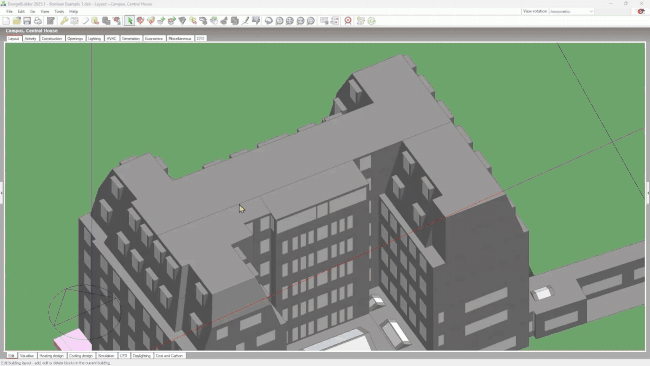Select the Cooling design tab
This screenshot has width=650, height=366.
(x=81, y=356)
